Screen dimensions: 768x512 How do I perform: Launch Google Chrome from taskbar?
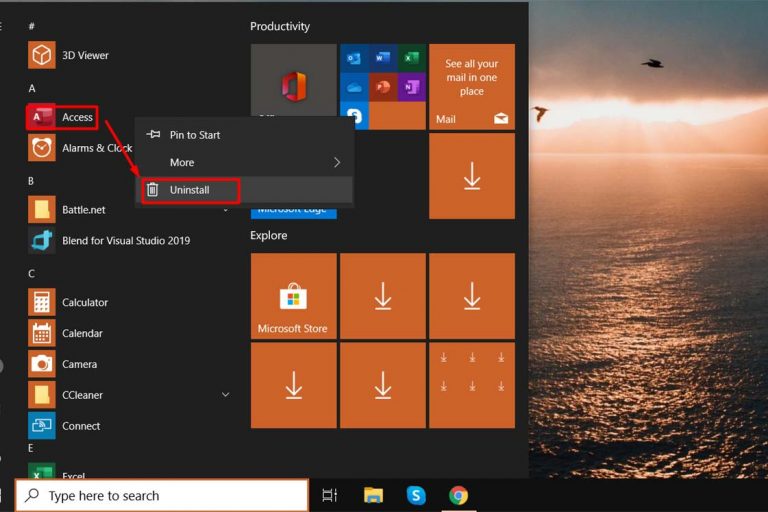[458, 495]
